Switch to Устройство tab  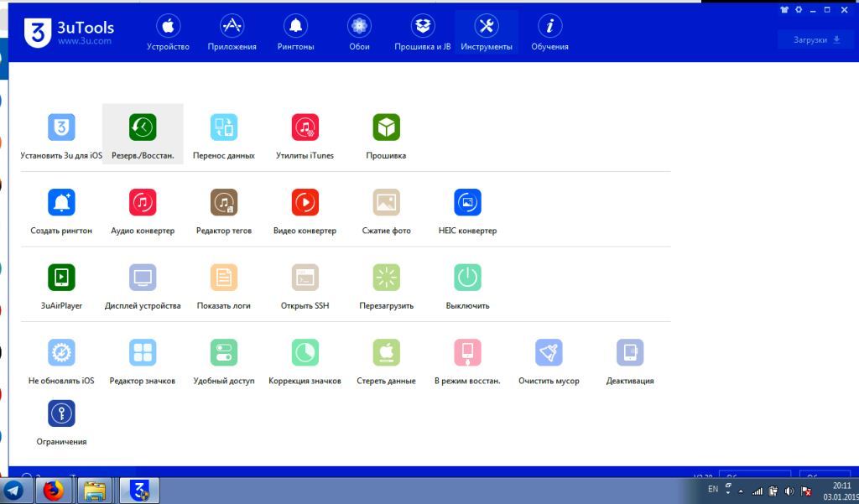tap(168, 33)
